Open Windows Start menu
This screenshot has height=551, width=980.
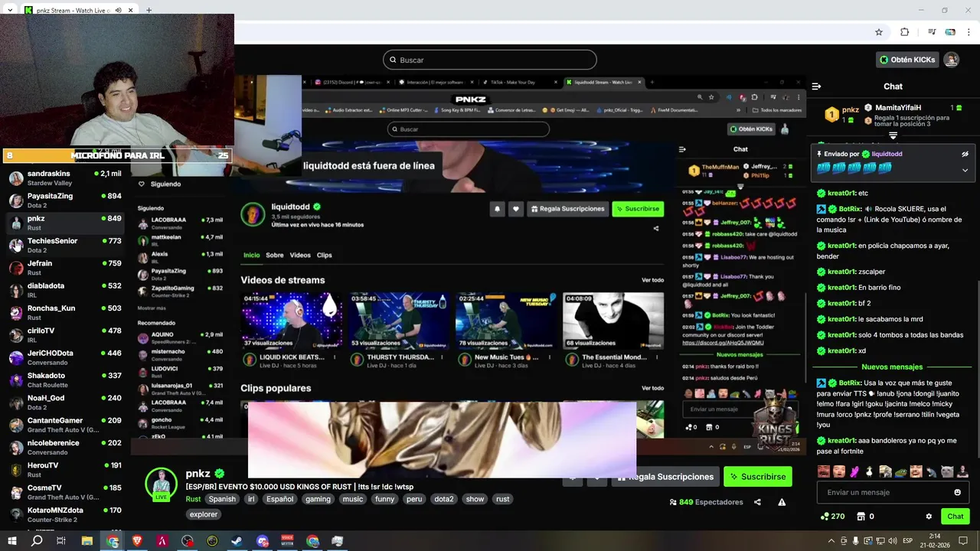click(x=12, y=541)
